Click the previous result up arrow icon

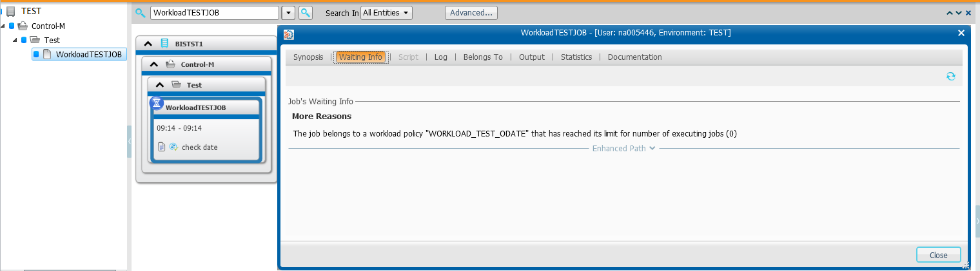949,13
